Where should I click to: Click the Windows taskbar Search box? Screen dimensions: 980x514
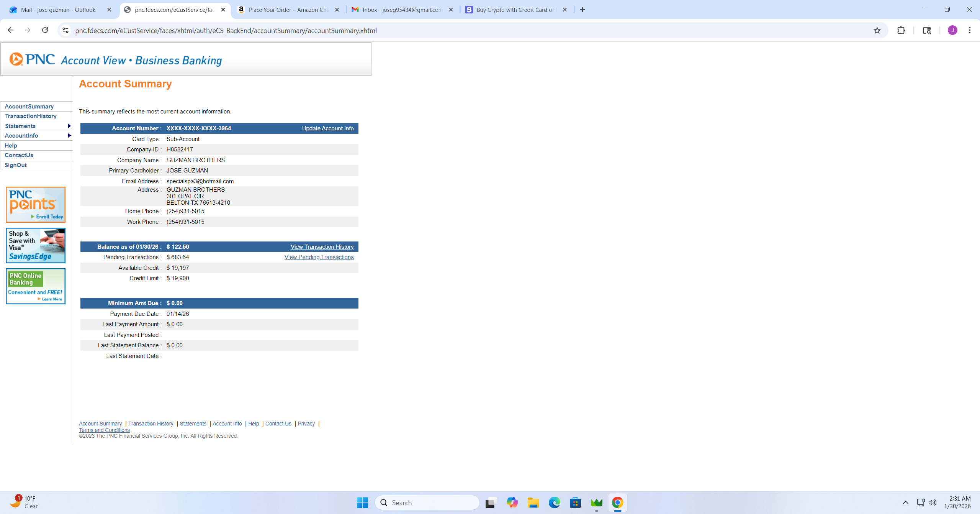tap(427, 503)
